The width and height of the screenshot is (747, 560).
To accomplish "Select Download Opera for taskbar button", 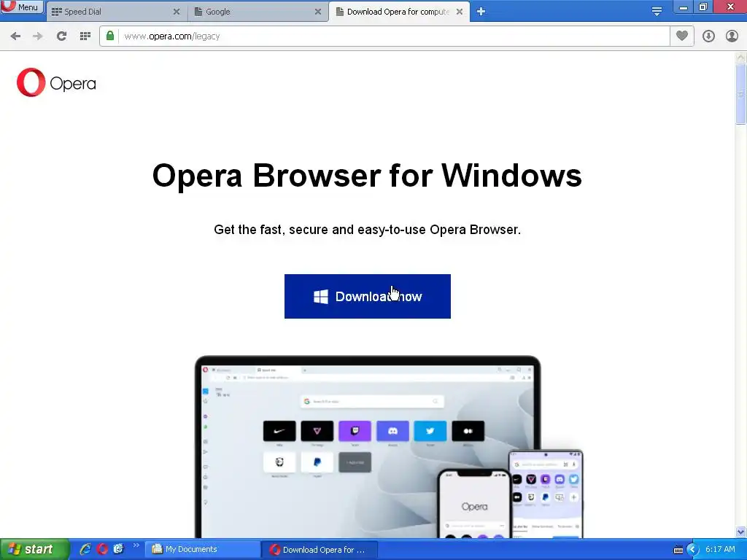I will click(x=320, y=550).
